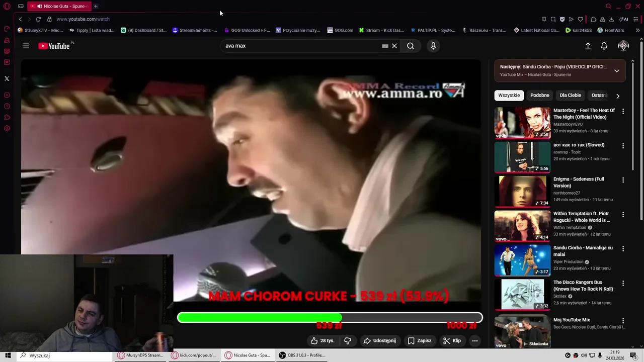This screenshot has height=362, width=644.
Task: Show more bookmarks with the double chevron
Action: coord(637,30)
